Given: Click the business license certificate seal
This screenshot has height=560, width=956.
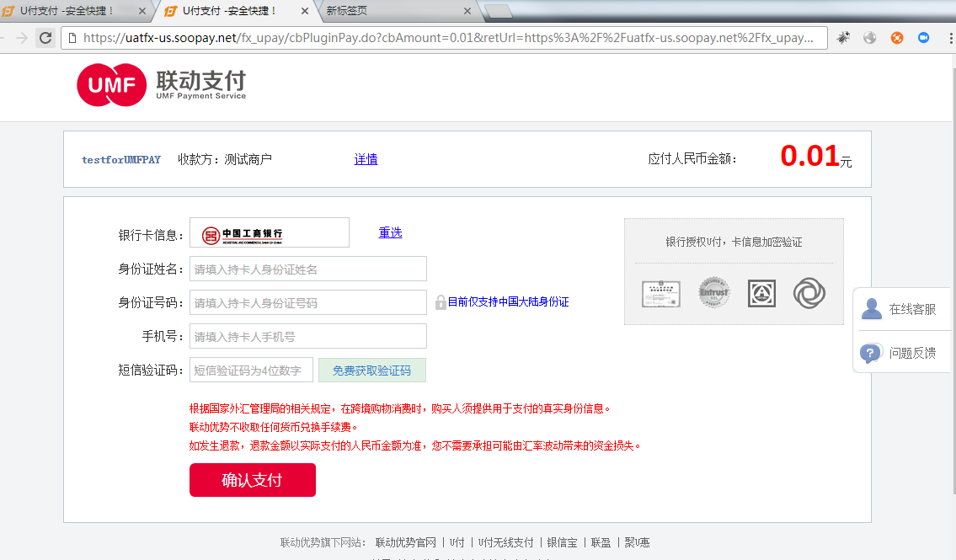Looking at the screenshot, I should pyautogui.click(x=660, y=294).
